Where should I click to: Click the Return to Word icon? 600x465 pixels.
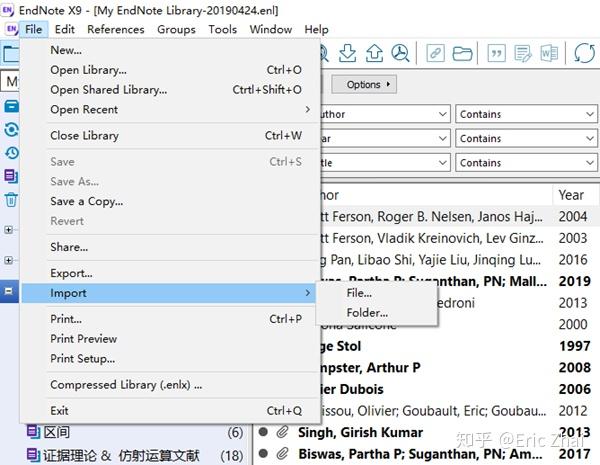[549, 53]
